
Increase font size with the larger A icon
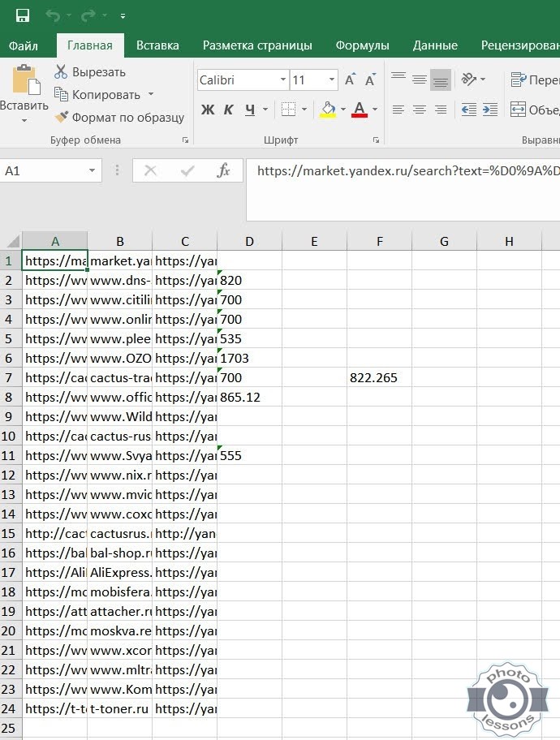point(350,80)
